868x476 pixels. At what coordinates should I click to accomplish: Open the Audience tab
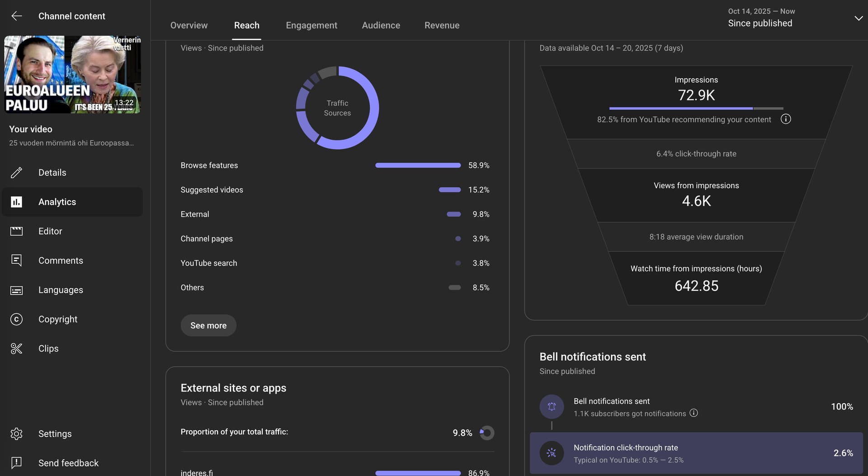[x=381, y=25]
